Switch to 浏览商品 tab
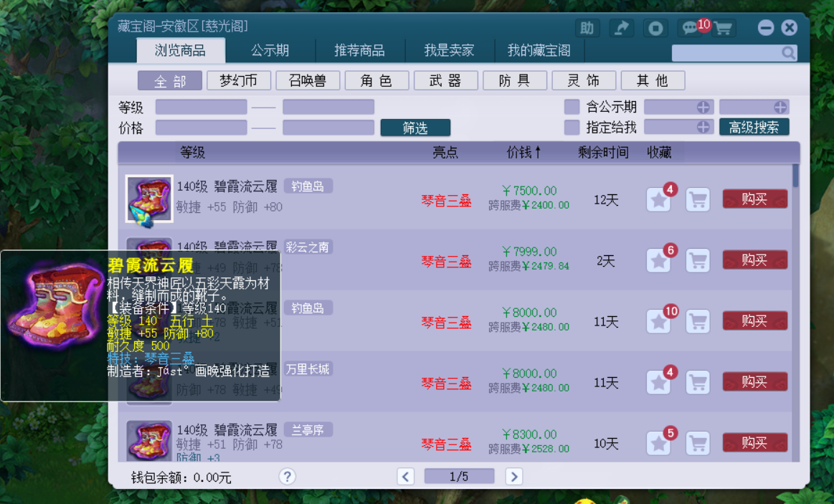 [180, 50]
